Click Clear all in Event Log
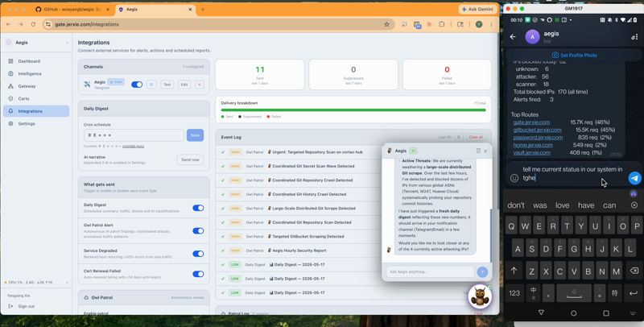This screenshot has width=644, height=327. coord(476,137)
